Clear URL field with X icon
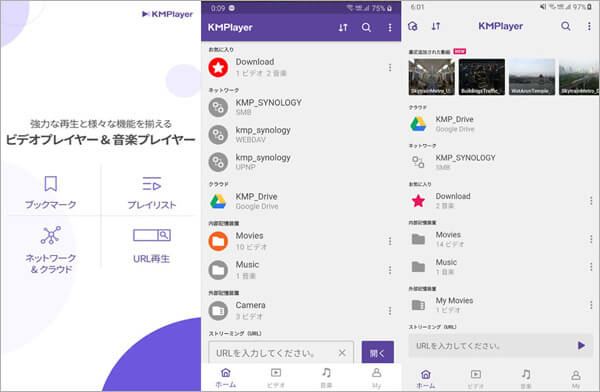Viewport: 600px width, 392px height. click(342, 353)
